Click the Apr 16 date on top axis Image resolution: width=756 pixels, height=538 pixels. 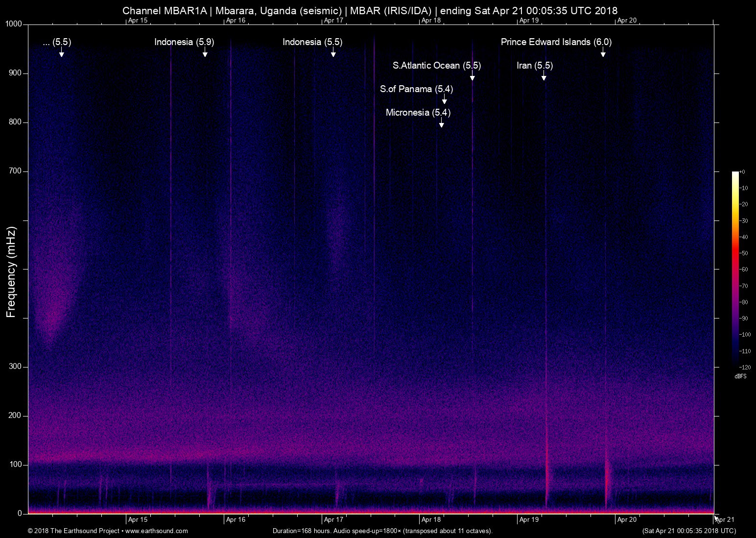click(236, 21)
